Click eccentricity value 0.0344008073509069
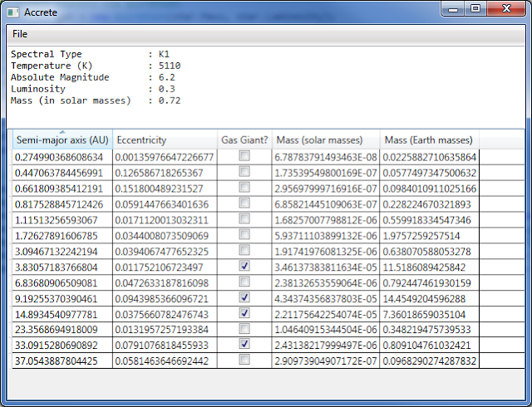The width and height of the screenshot is (532, 407). tap(161, 236)
